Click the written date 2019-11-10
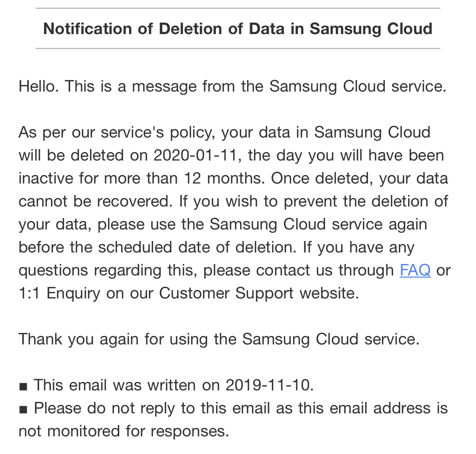Image resolution: width=476 pixels, height=454 pixels. point(268,385)
